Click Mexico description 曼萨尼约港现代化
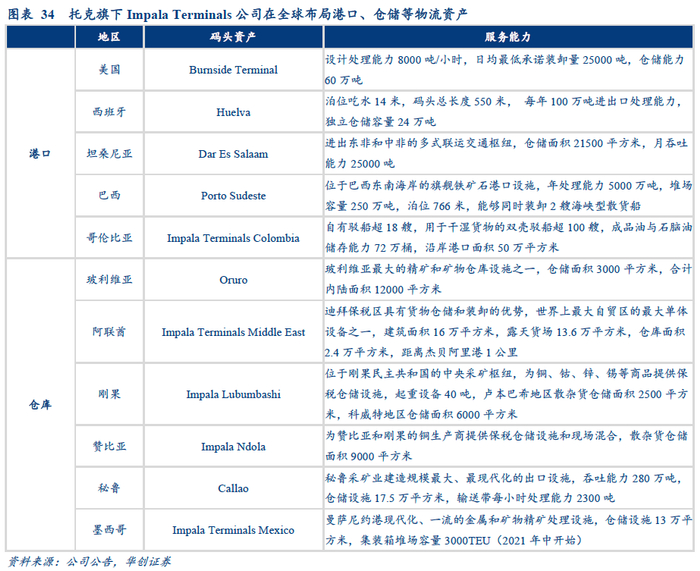Viewport: 700px width, 571px height. 372,520
